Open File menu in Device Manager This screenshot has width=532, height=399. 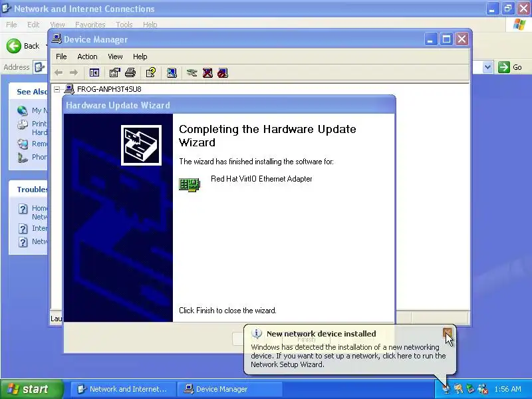click(x=61, y=57)
